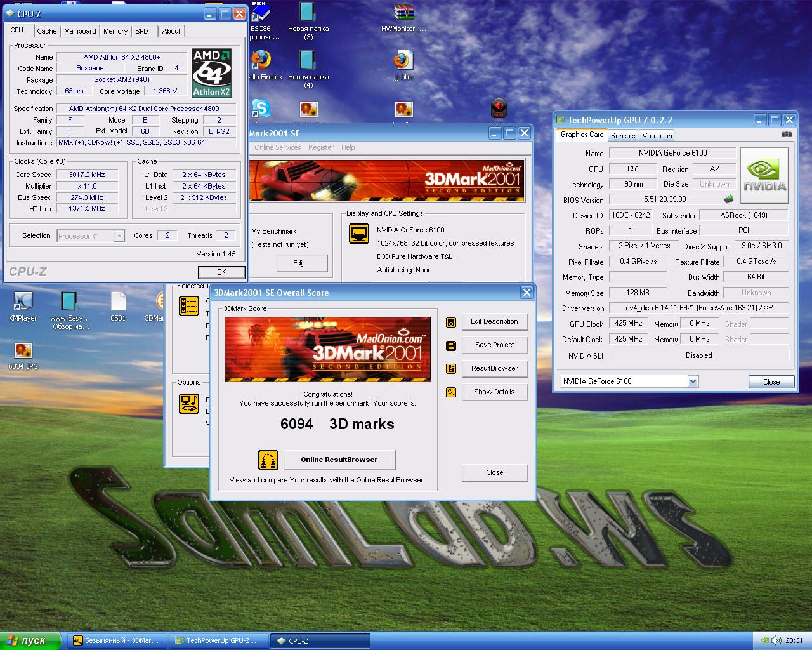Click the Online ResultBrowser podium icon
Image resolution: width=812 pixels, height=650 pixels.
click(x=268, y=460)
